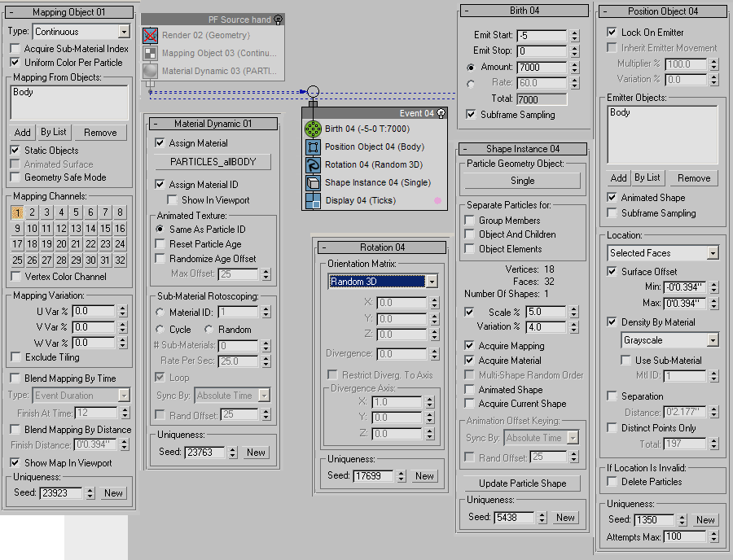
Task: Click the Emit Start value field
Action: (x=542, y=36)
